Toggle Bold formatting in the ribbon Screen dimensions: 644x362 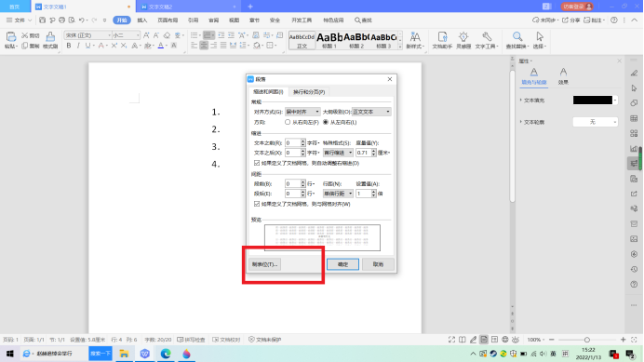[69, 46]
